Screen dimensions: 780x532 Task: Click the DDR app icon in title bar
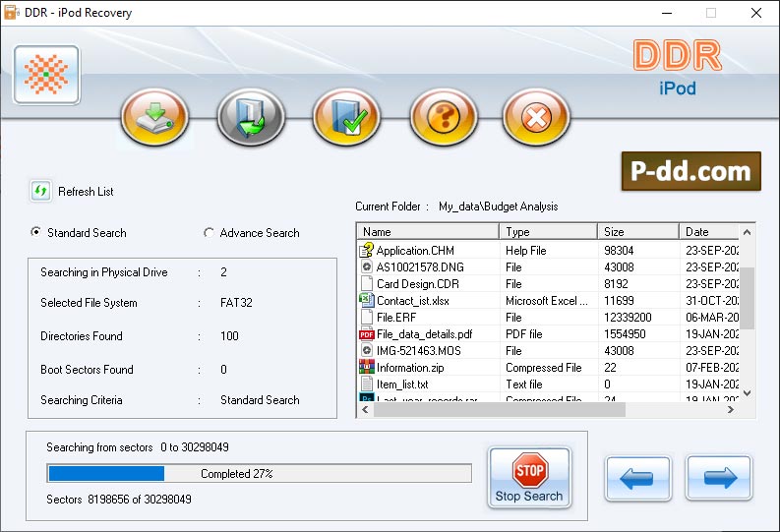(x=11, y=13)
